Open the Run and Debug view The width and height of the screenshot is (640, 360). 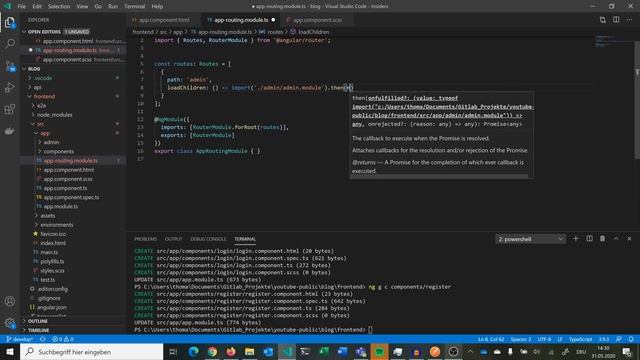pyautogui.click(x=10, y=87)
